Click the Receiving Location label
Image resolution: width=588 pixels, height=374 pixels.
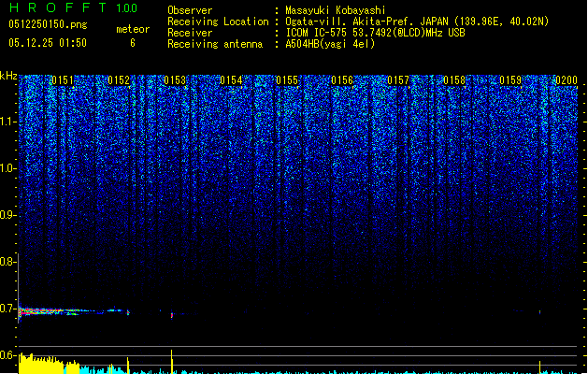[x=218, y=22]
